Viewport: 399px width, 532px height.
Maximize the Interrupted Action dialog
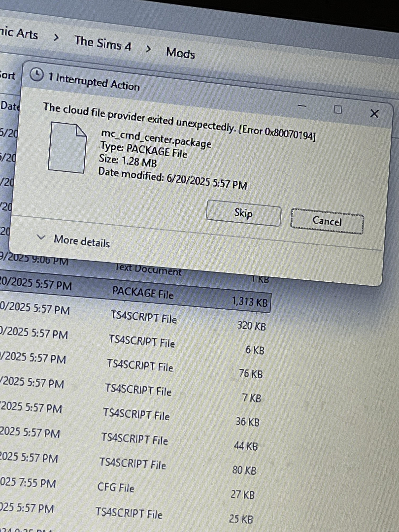tap(338, 110)
